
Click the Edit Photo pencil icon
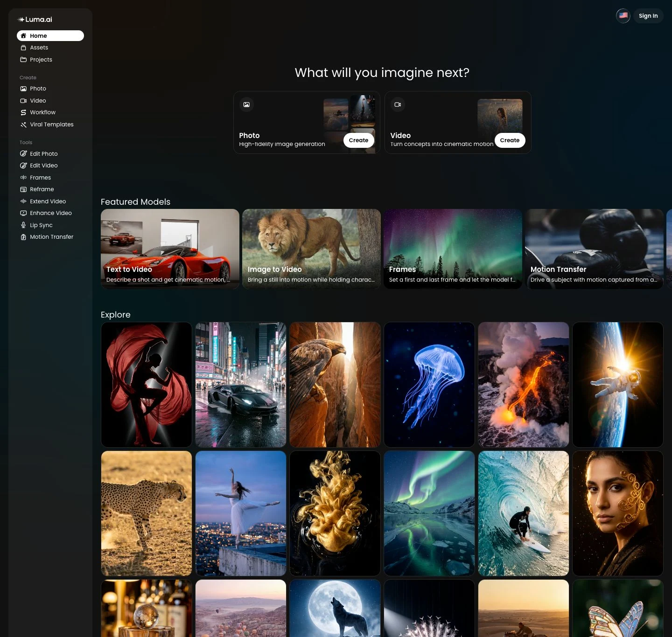point(23,154)
